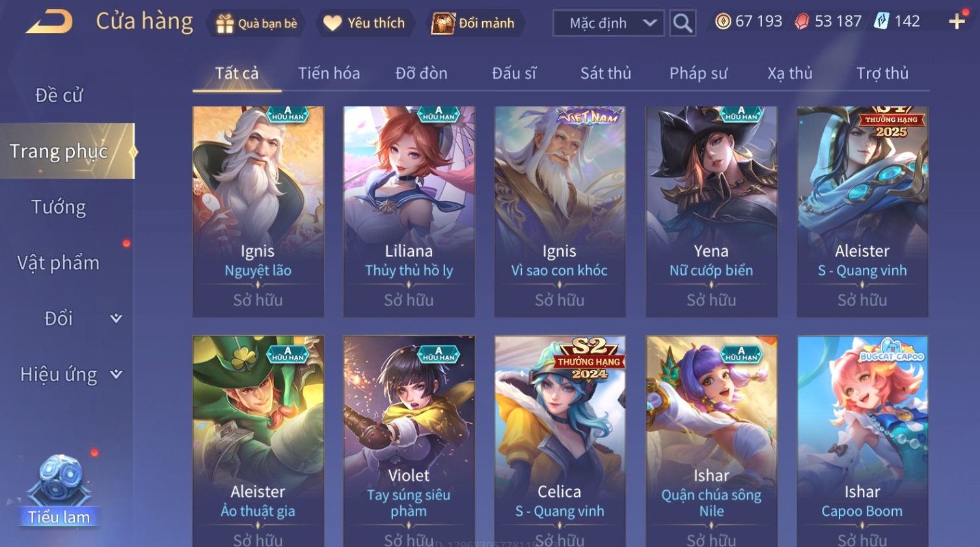Open Yêu thích heart icon
Viewport: 980px width, 547px height.
point(333,23)
